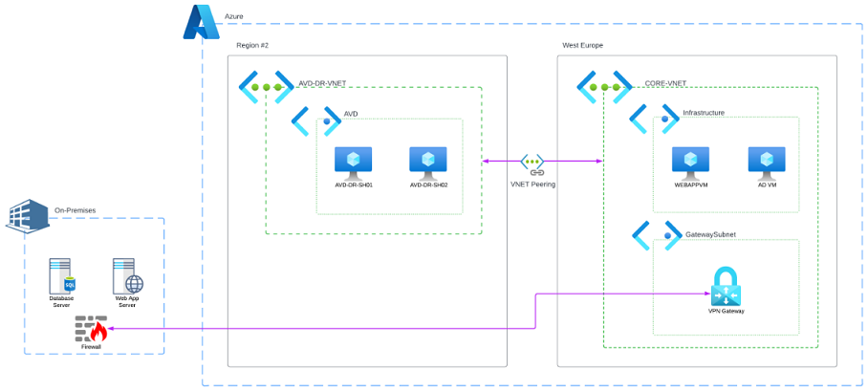Select the WEBAPPVM virtual machine icon
Image resolution: width=868 pixels, height=392 pixels.
pyautogui.click(x=690, y=162)
